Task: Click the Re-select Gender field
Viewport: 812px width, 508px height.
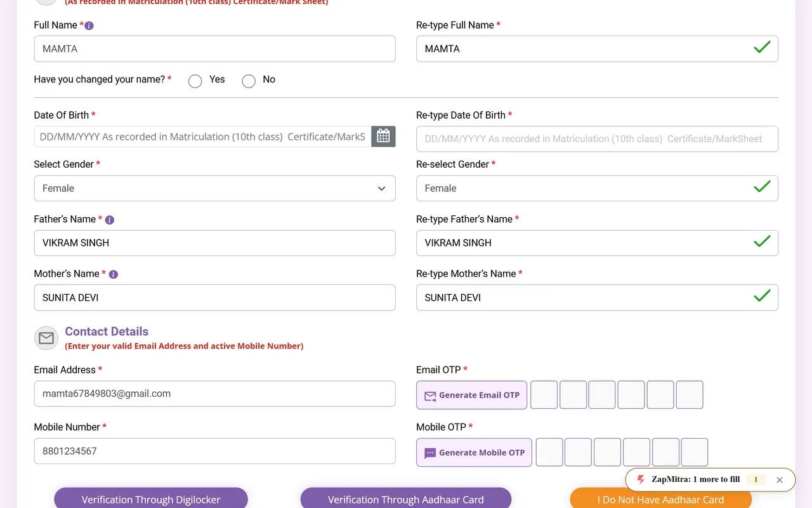Action: [597, 189]
